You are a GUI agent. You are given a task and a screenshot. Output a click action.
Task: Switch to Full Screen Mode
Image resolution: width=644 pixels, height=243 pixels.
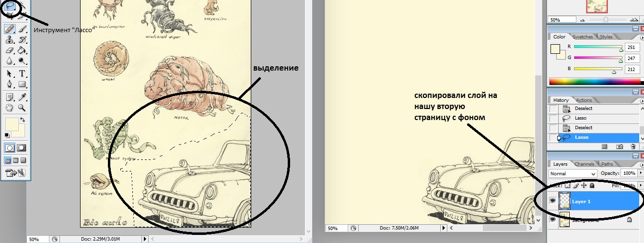pyautogui.click(x=23, y=160)
